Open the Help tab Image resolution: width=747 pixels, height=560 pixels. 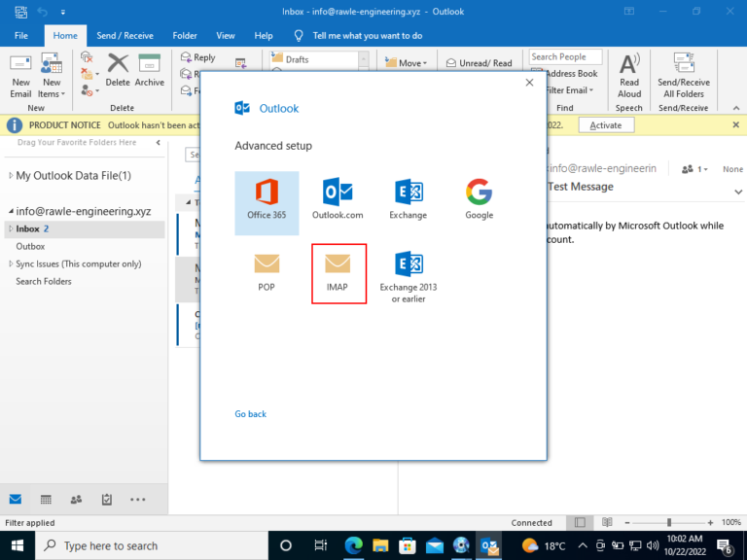click(x=264, y=36)
